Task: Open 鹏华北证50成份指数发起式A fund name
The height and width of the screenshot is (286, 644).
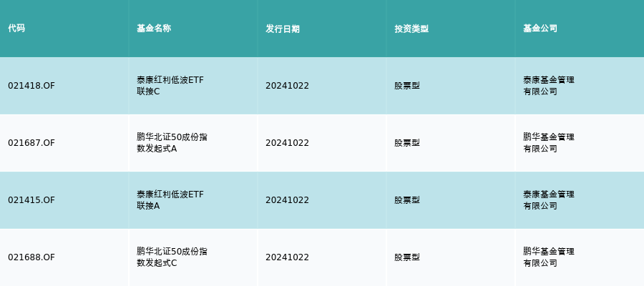Action: [172, 143]
